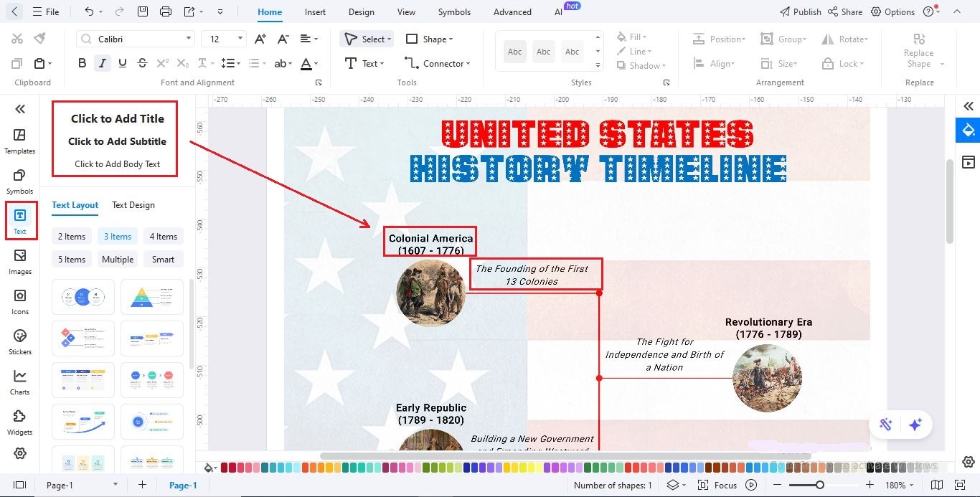Click the Undo arrow icon

89,11
